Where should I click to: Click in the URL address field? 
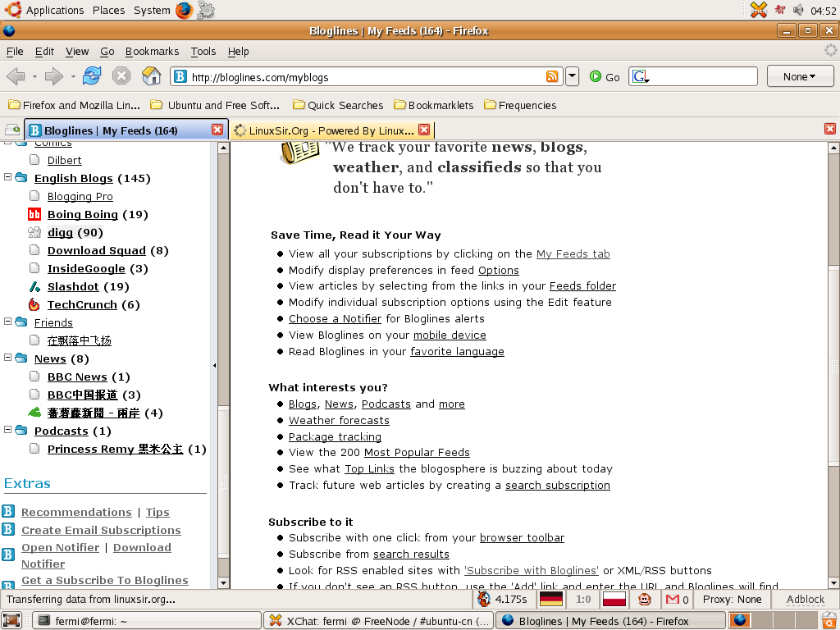367,76
